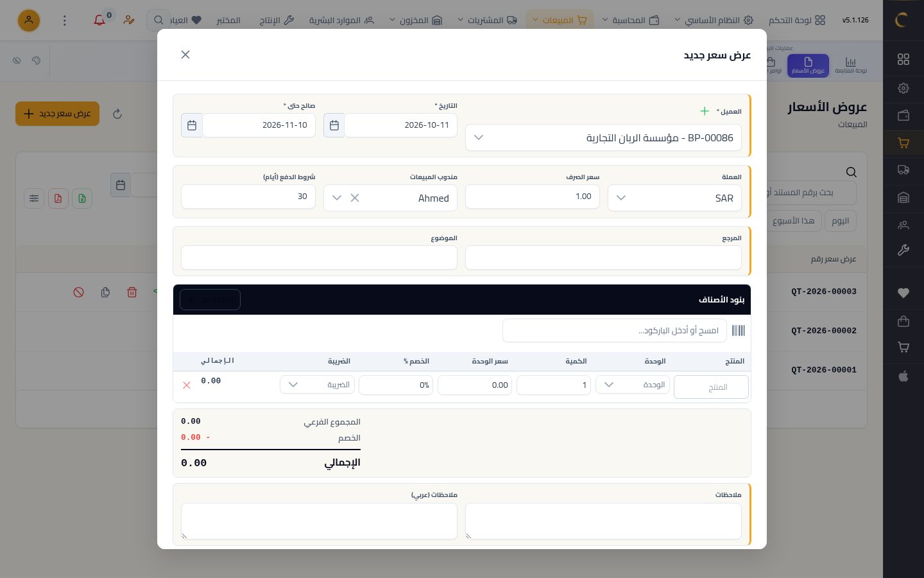The width and height of the screenshot is (924, 578).
Task: Click the user avatar icon in the top bar
Action: [29, 21]
